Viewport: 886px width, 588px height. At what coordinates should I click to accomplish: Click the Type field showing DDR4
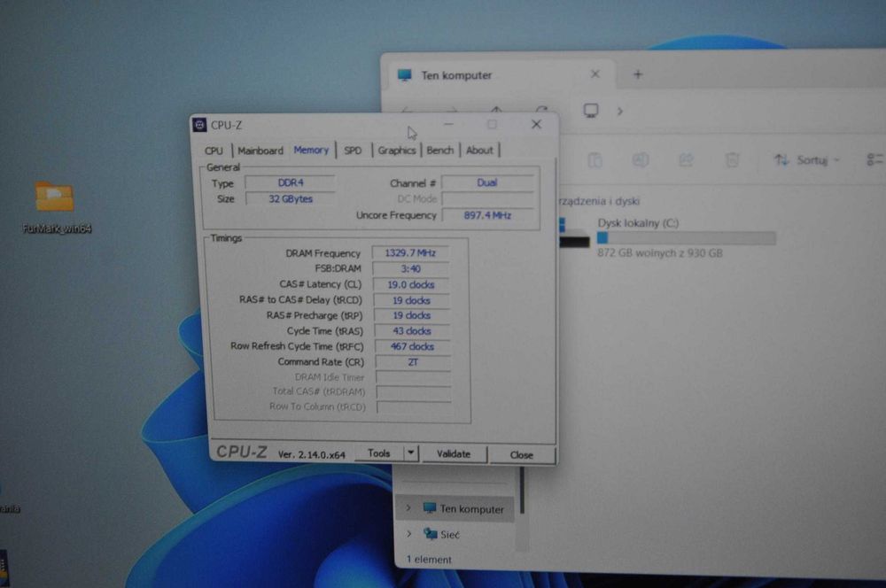tap(290, 183)
